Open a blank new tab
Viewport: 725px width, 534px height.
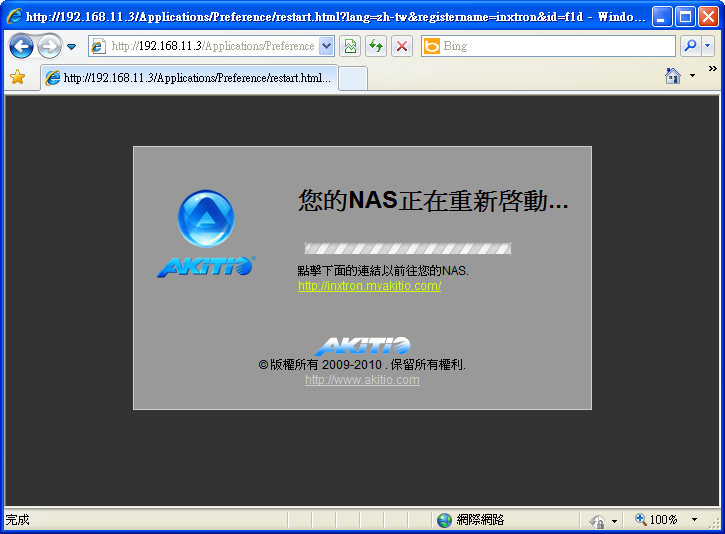(353, 78)
